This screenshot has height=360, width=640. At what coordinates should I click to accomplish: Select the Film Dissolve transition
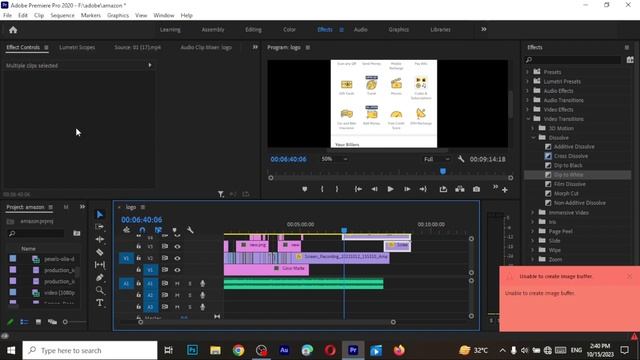click(569, 184)
